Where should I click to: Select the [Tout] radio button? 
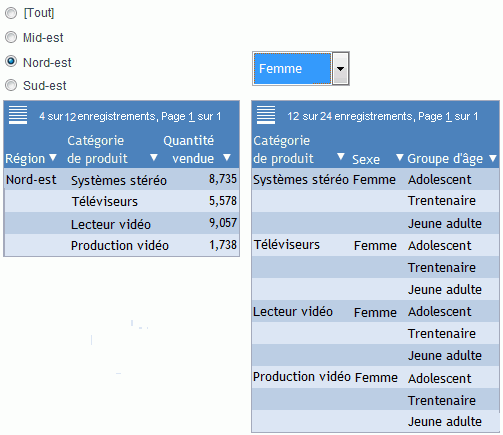click(11, 13)
